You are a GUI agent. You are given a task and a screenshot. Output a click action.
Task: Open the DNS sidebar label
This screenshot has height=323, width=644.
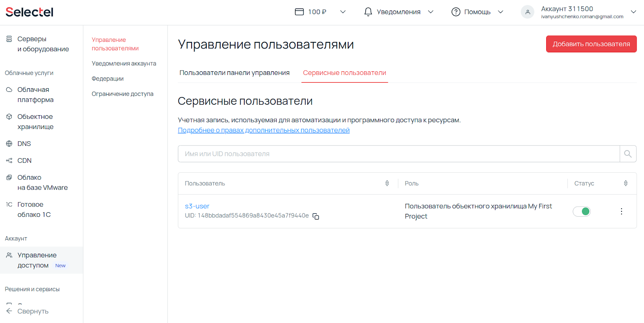click(24, 144)
